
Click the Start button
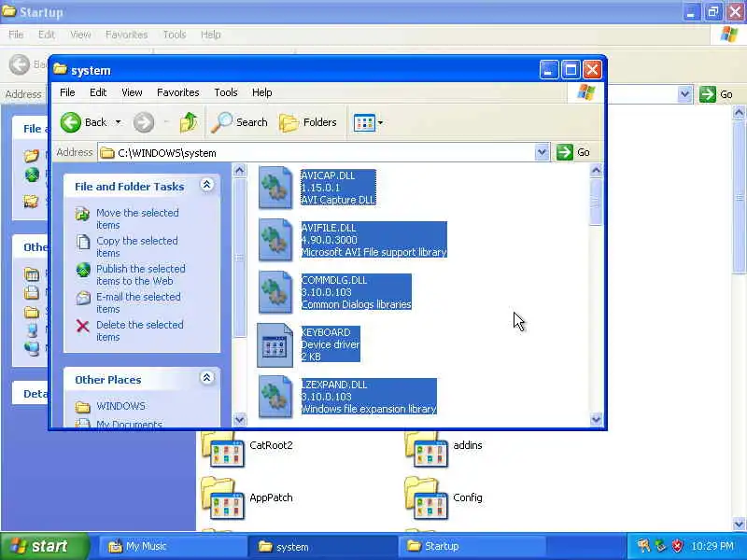pyautogui.click(x=44, y=546)
